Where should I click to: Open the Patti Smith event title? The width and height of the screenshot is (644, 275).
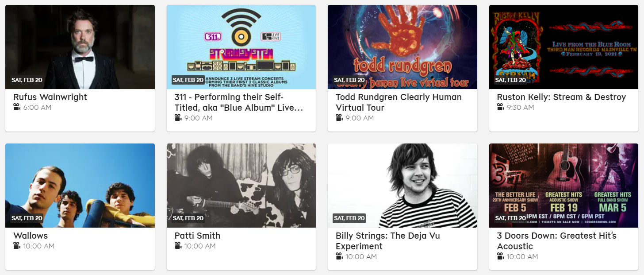coord(197,236)
